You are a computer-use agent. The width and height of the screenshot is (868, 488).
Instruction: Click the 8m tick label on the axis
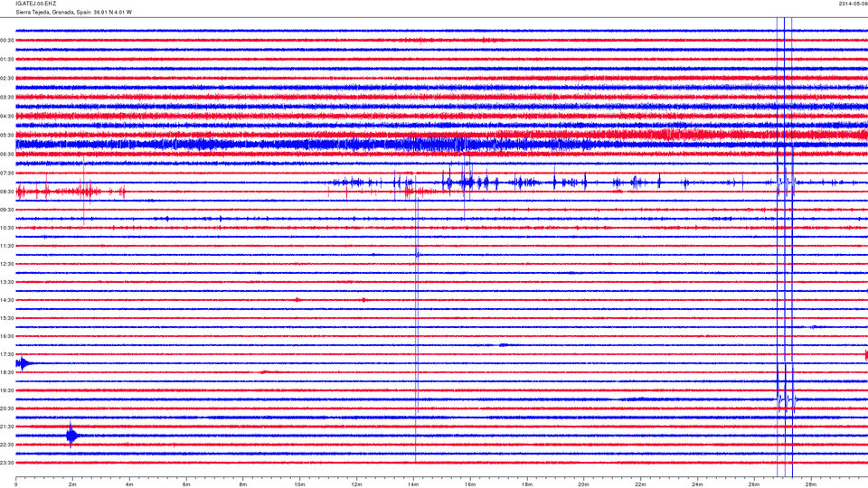point(243,484)
